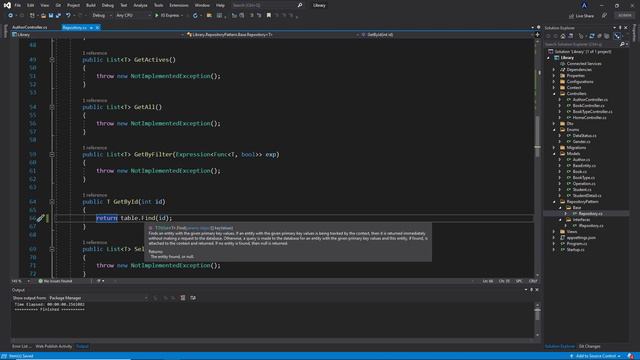
Task: Switch to Web Publish Activity tab
Action: tap(53, 347)
